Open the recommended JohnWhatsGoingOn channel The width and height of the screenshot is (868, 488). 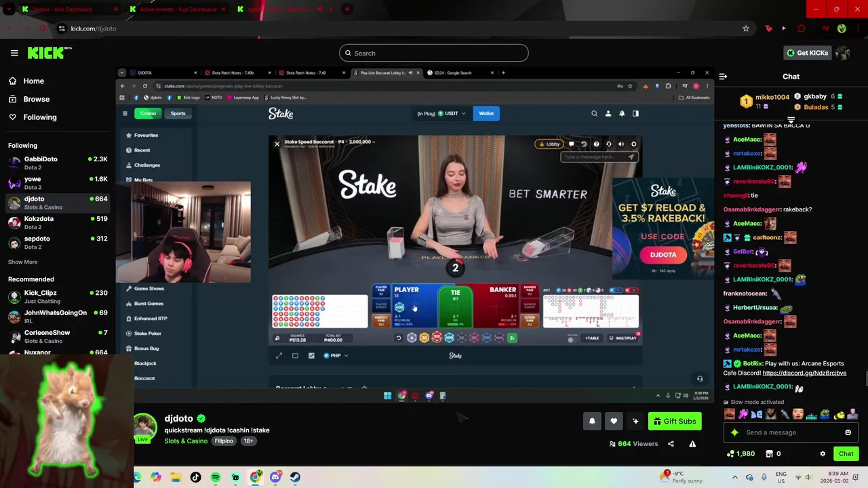(x=58, y=317)
